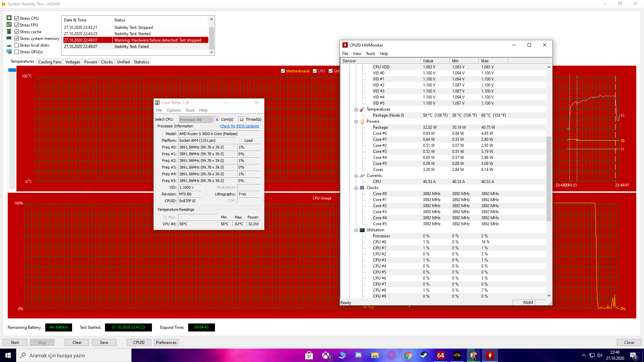Enable Stress GPU(s) checkbox
The height and width of the screenshot is (362, 644).
point(17,52)
